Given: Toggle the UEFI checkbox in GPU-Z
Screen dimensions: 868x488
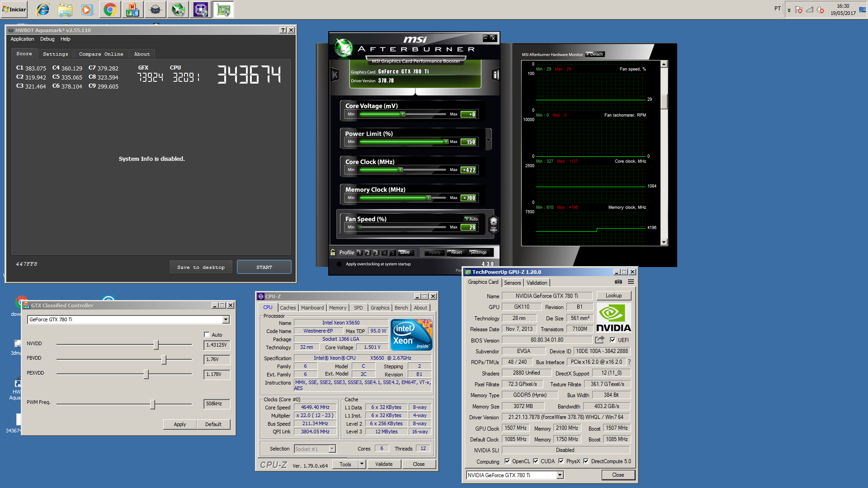Looking at the screenshot, I should [x=613, y=340].
